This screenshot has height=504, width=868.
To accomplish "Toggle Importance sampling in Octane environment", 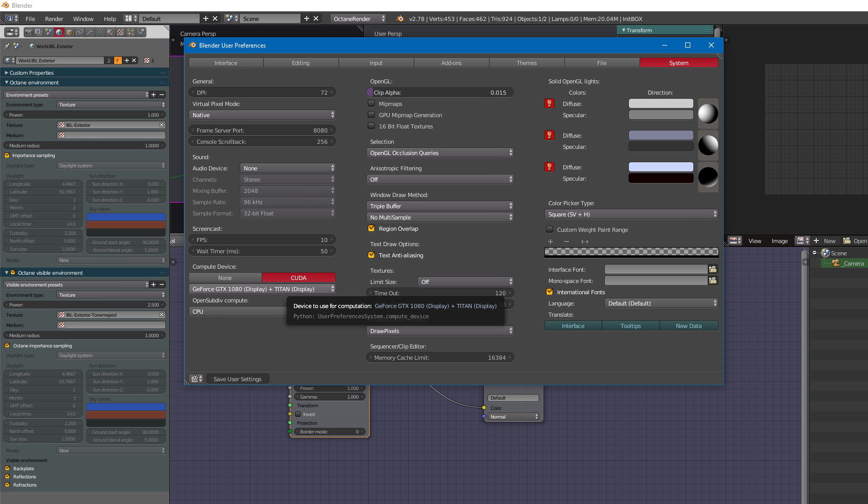I will click(x=7, y=156).
